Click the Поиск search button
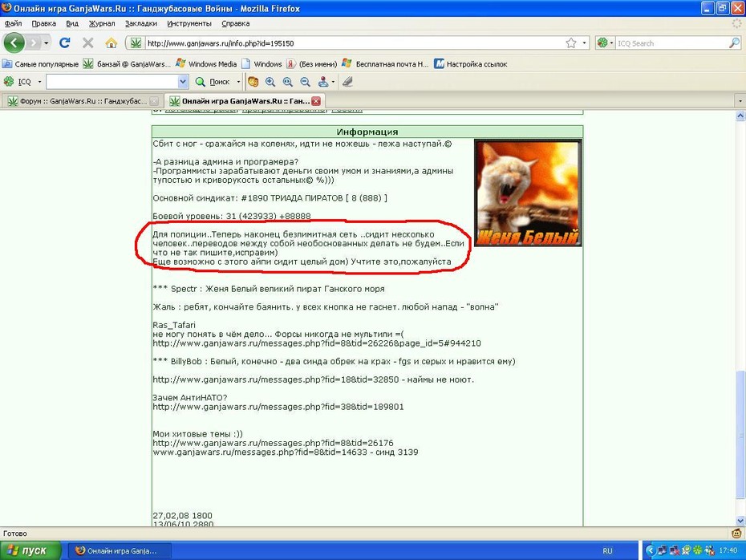Viewport: 746px width, 560px height. click(213, 82)
